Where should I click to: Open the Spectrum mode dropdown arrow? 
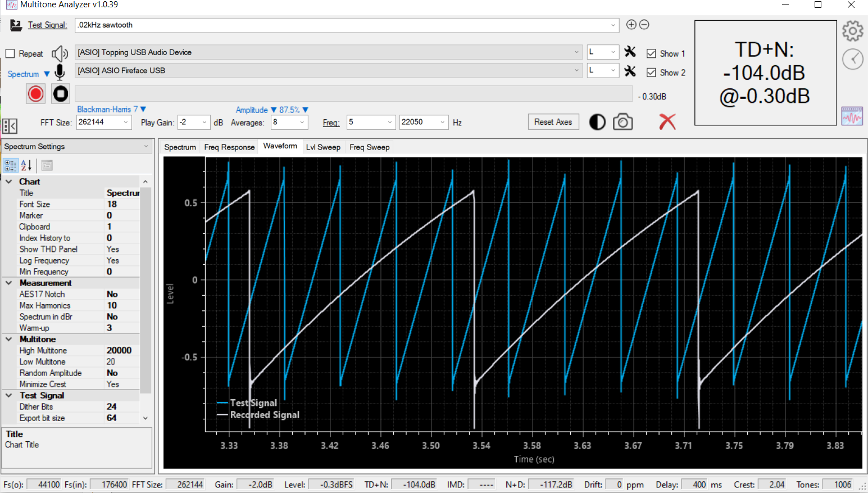tap(47, 74)
